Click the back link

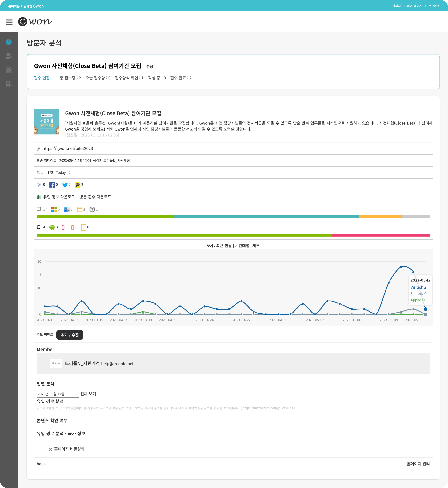pos(41,464)
